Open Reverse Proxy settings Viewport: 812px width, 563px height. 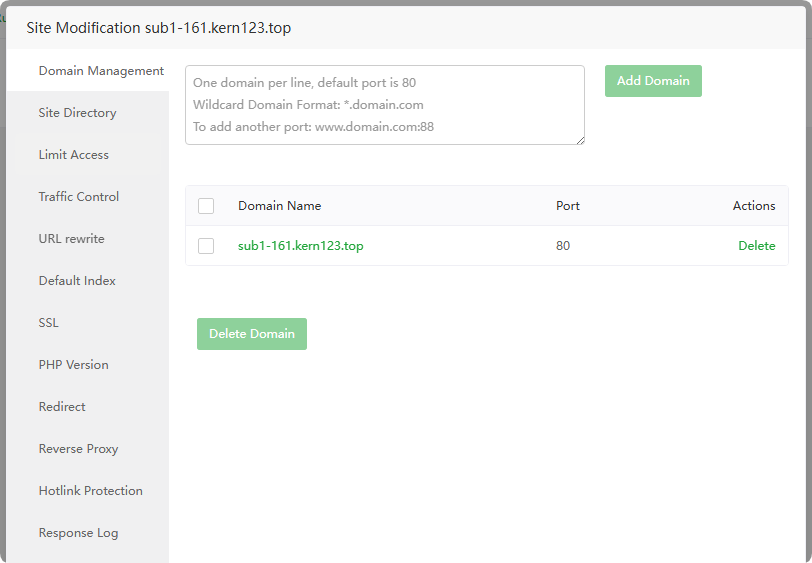point(79,449)
